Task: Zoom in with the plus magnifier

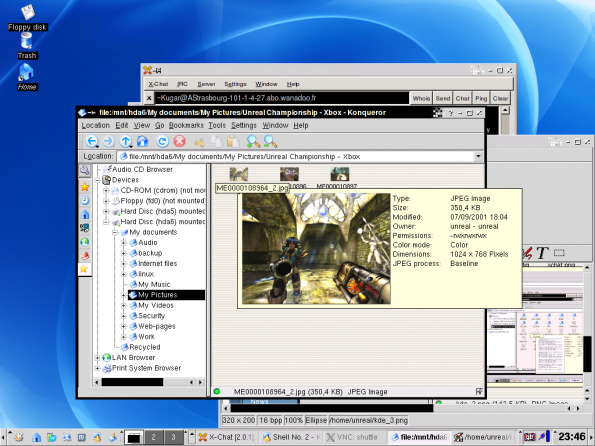Action: coord(253,141)
